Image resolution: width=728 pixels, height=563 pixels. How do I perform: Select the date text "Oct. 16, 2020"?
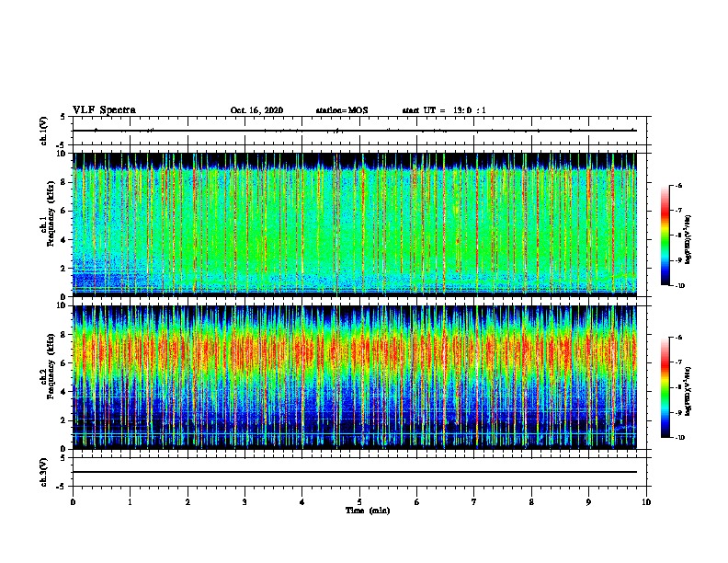point(256,110)
